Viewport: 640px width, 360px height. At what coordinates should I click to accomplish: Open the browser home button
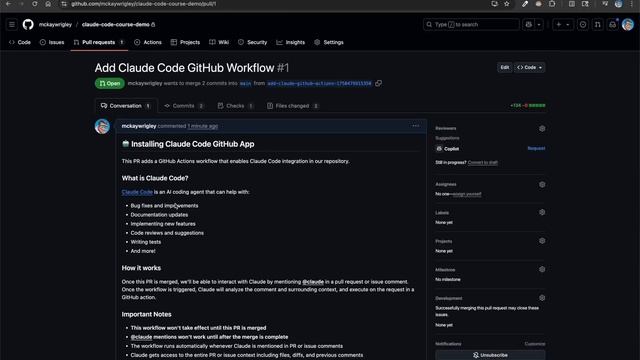[x=48, y=4]
